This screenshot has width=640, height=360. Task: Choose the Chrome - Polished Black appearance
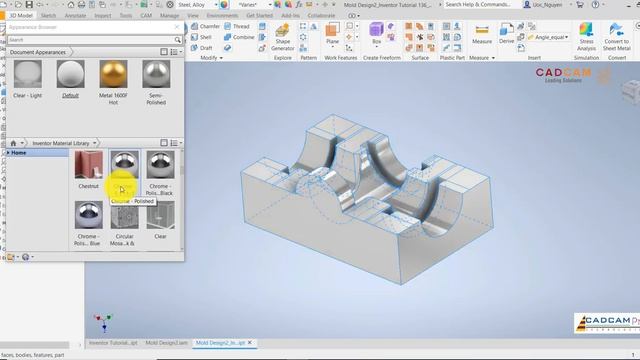point(160,173)
